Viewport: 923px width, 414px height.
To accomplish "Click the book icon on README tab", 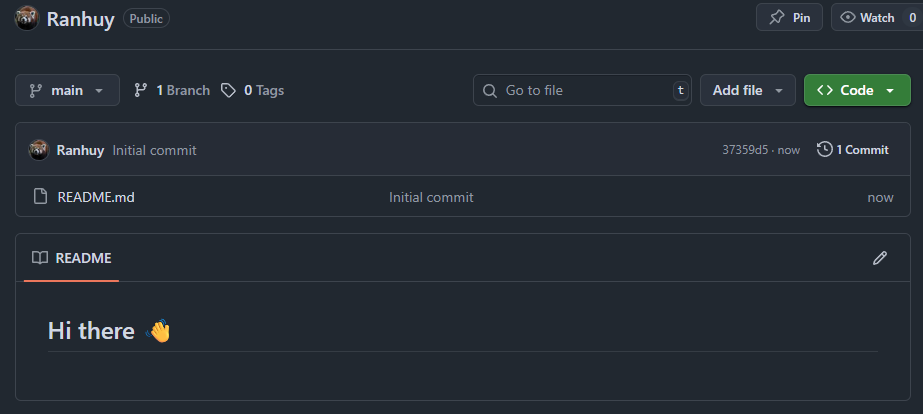I will [x=39, y=258].
